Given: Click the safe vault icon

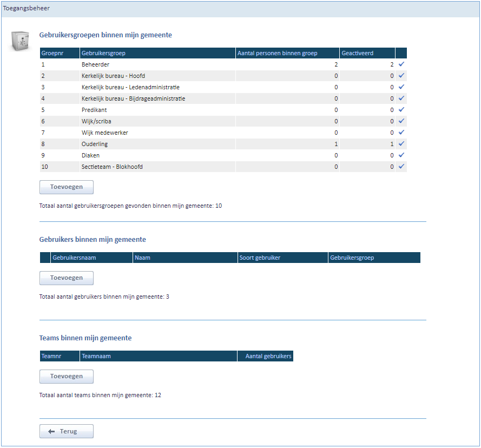Looking at the screenshot, I should click(x=20, y=41).
